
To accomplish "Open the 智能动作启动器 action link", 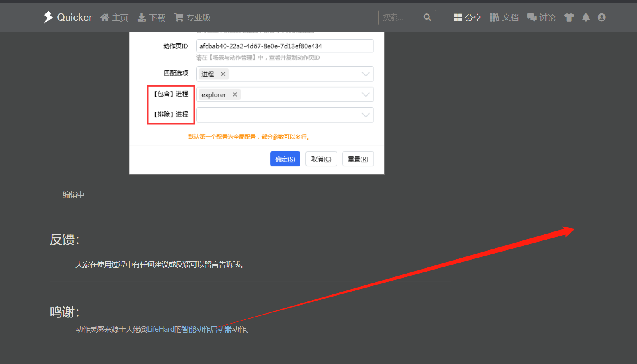I will (x=206, y=329).
